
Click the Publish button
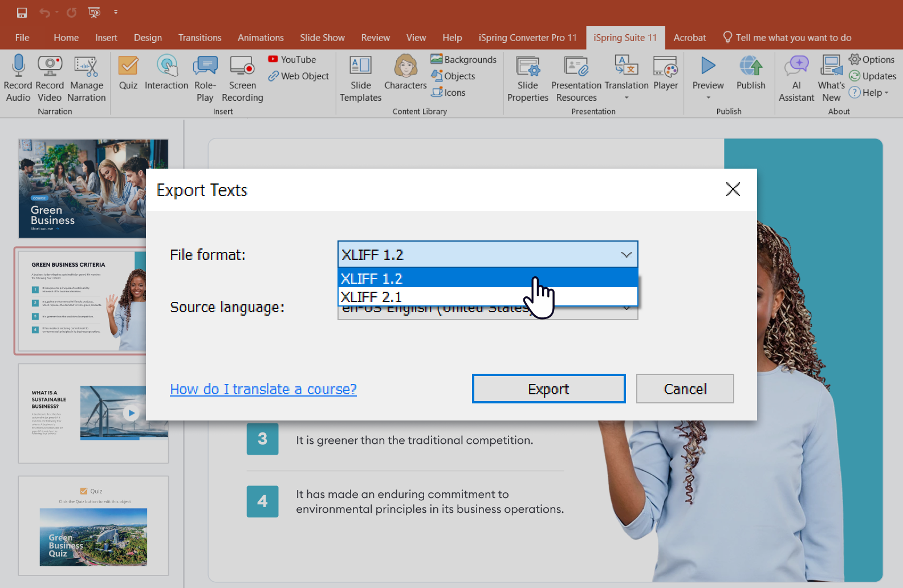(751, 72)
